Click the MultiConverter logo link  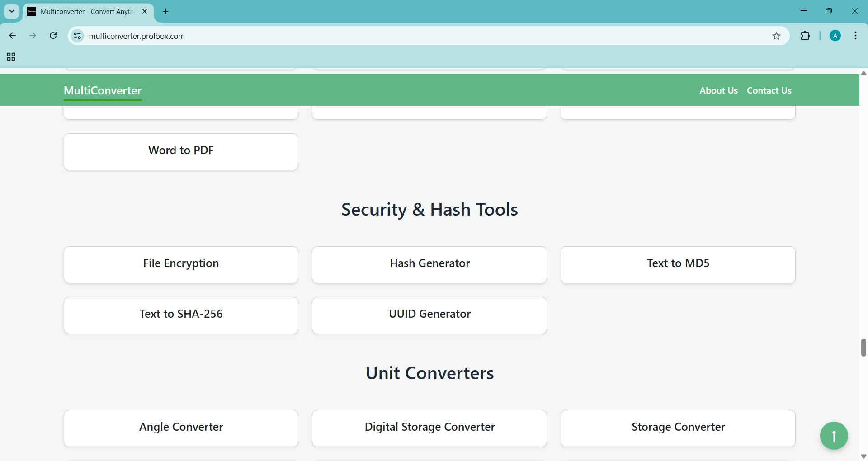pyautogui.click(x=103, y=91)
